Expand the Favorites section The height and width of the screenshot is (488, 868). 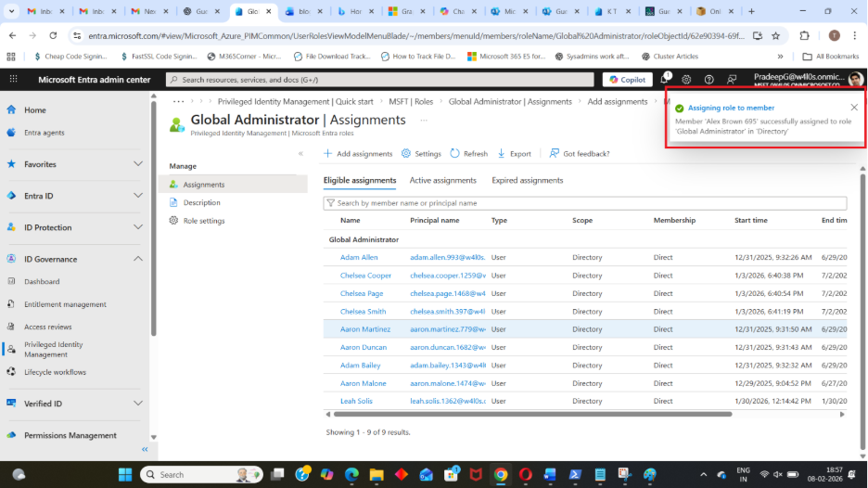[x=138, y=164]
